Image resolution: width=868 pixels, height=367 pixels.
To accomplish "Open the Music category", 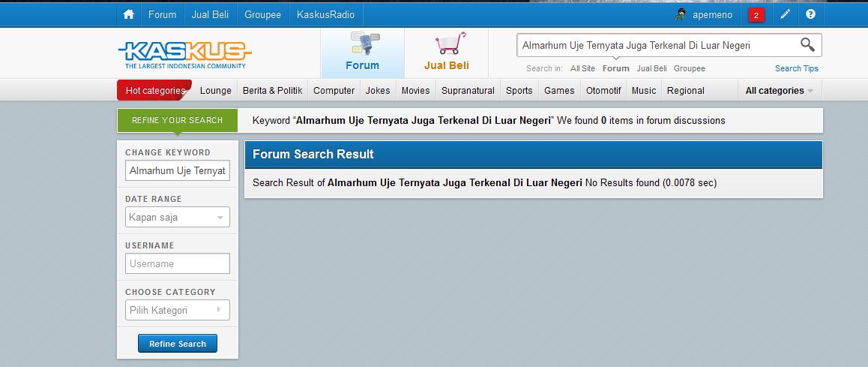I will pyautogui.click(x=644, y=90).
